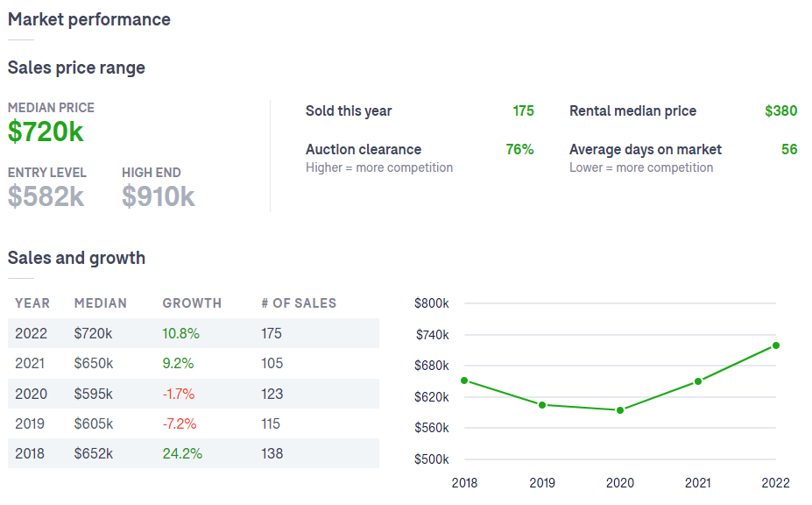This screenshot has height=505, width=812.
Task: Click the 2021 x-axis label on chart
Action: point(698,483)
